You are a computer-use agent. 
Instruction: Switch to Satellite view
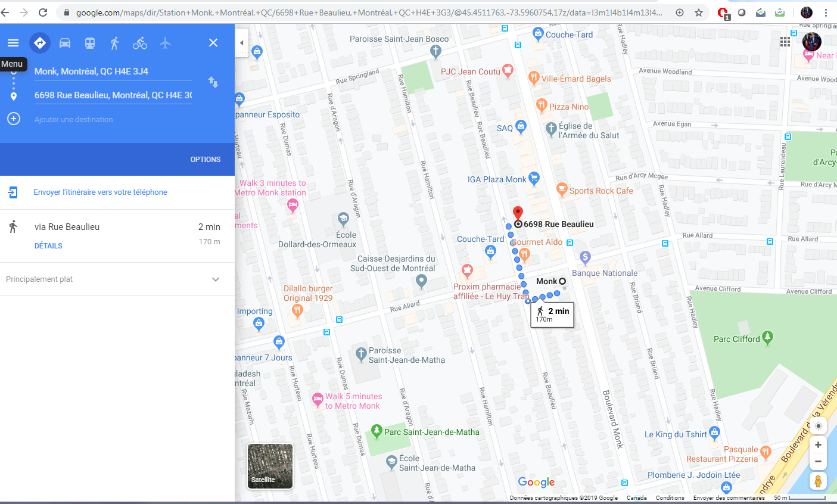click(270, 466)
